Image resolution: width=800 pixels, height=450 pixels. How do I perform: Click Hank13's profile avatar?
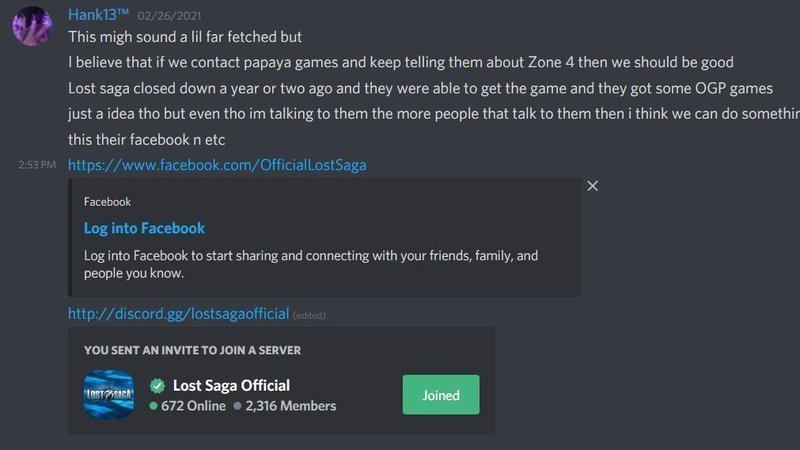32,25
